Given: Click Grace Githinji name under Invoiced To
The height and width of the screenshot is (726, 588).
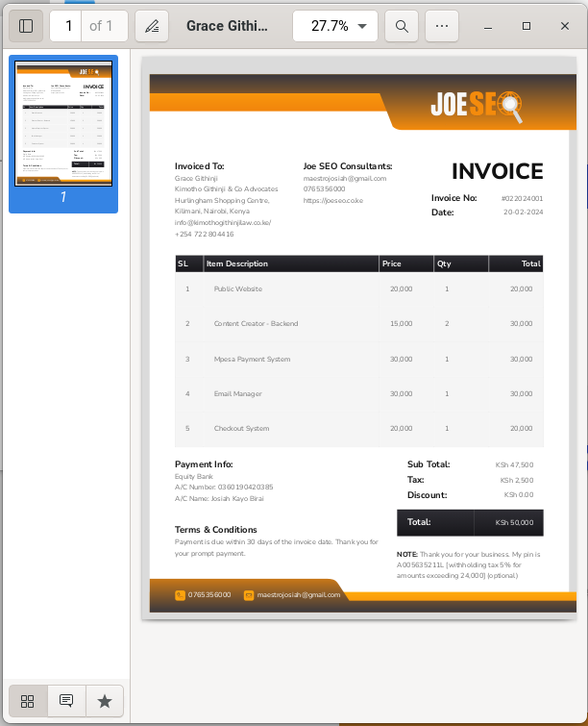Looking at the screenshot, I should 196,178.
